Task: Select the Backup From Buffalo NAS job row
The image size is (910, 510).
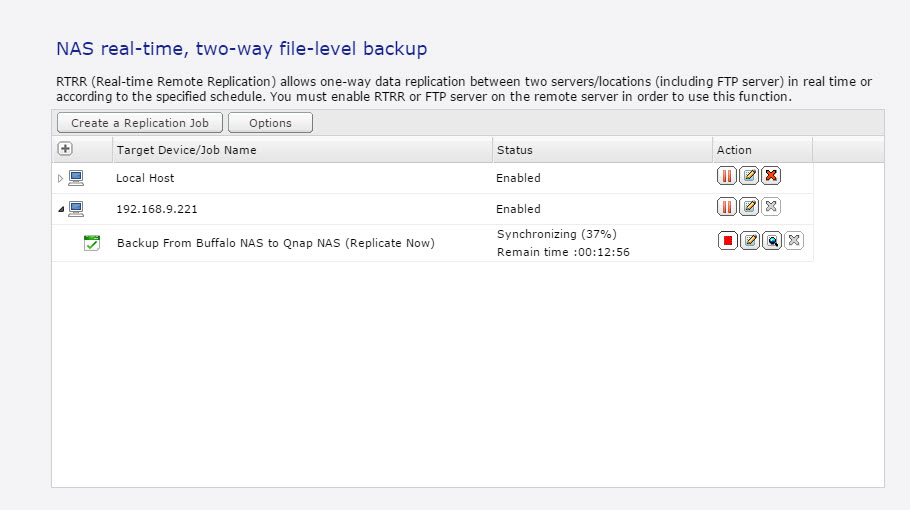Action: (432, 243)
